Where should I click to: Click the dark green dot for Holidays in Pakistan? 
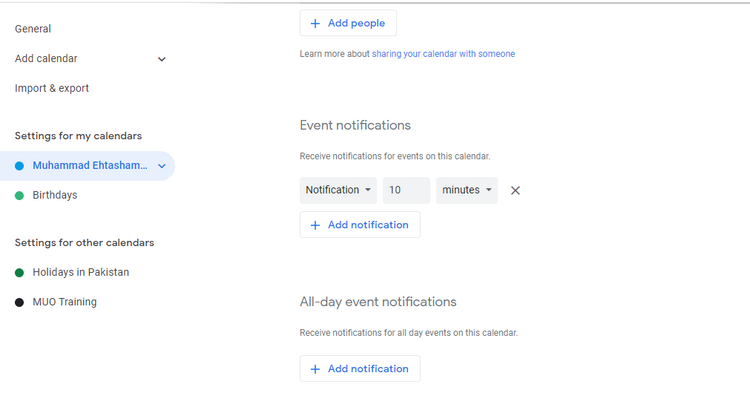pyautogui.click(x=19, y=273)
